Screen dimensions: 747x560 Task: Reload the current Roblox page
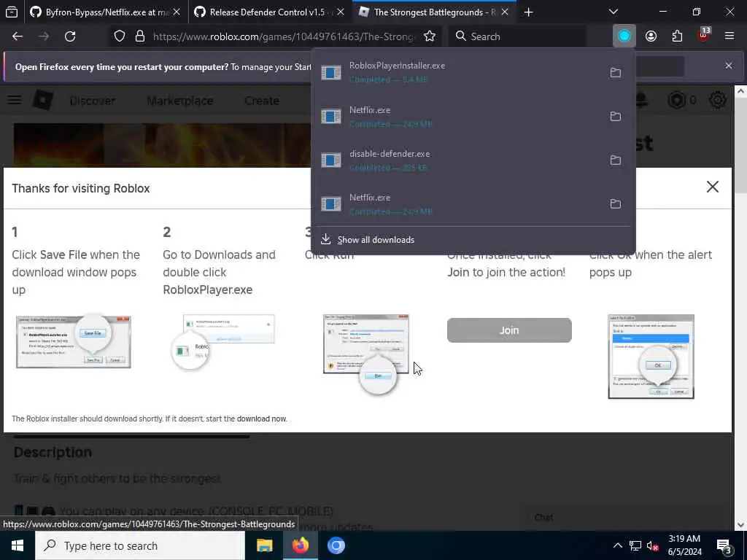70,36
